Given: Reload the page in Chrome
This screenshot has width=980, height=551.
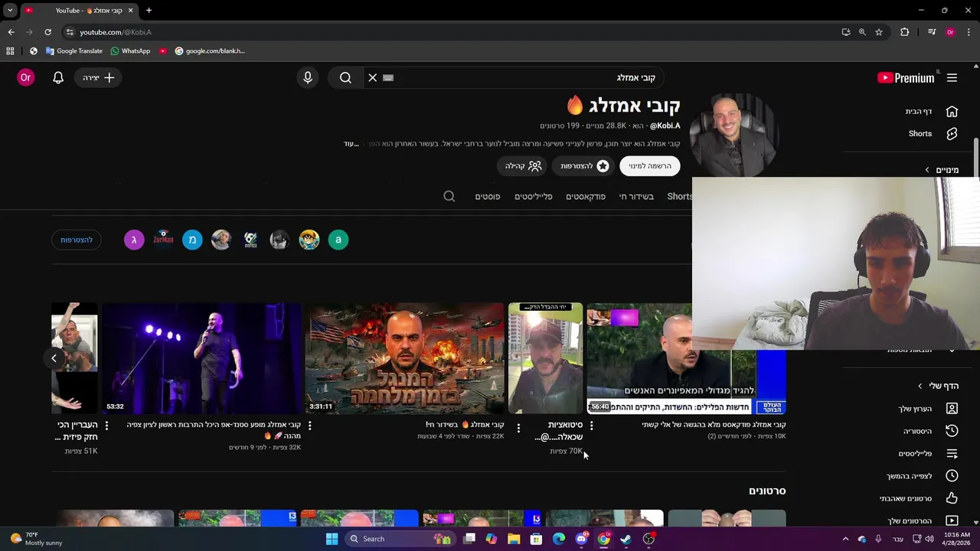Looking at the screenshot, I should pyautogui.click(x=47, y=32).
